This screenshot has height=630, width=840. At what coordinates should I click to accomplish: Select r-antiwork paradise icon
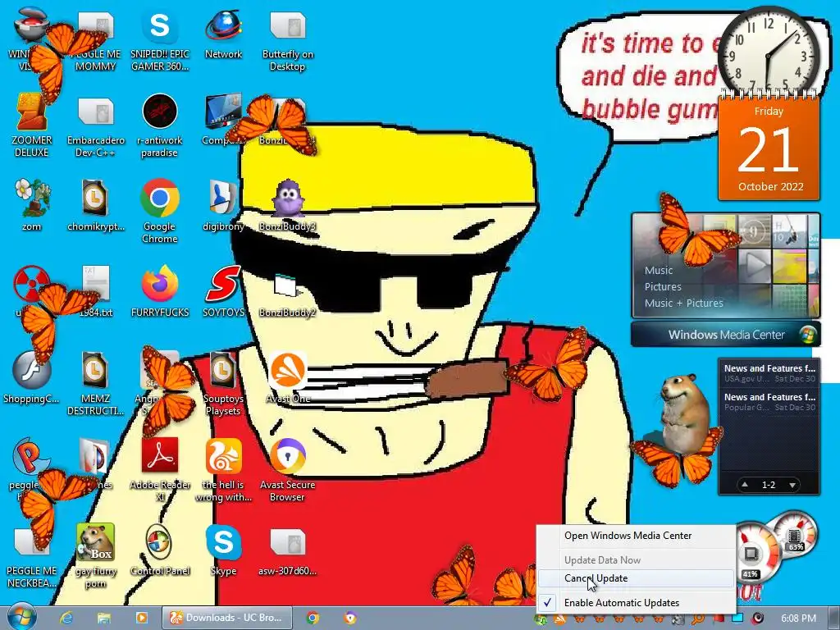(160, 126)
